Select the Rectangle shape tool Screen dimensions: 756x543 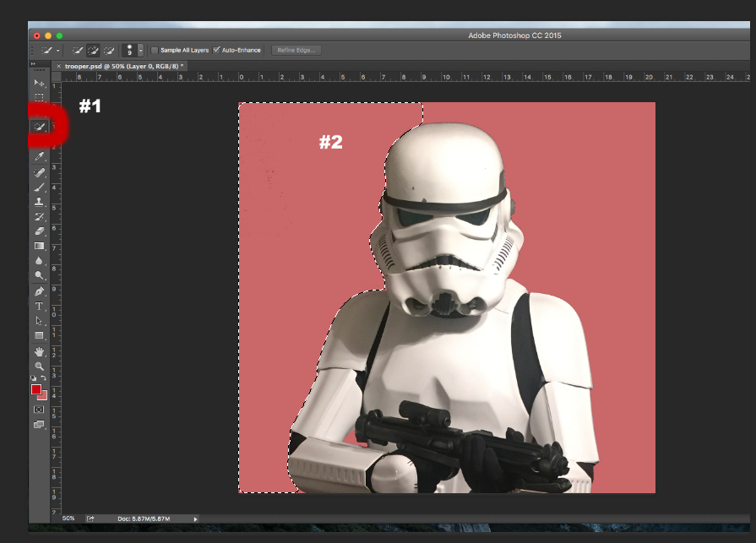(39, 335)
